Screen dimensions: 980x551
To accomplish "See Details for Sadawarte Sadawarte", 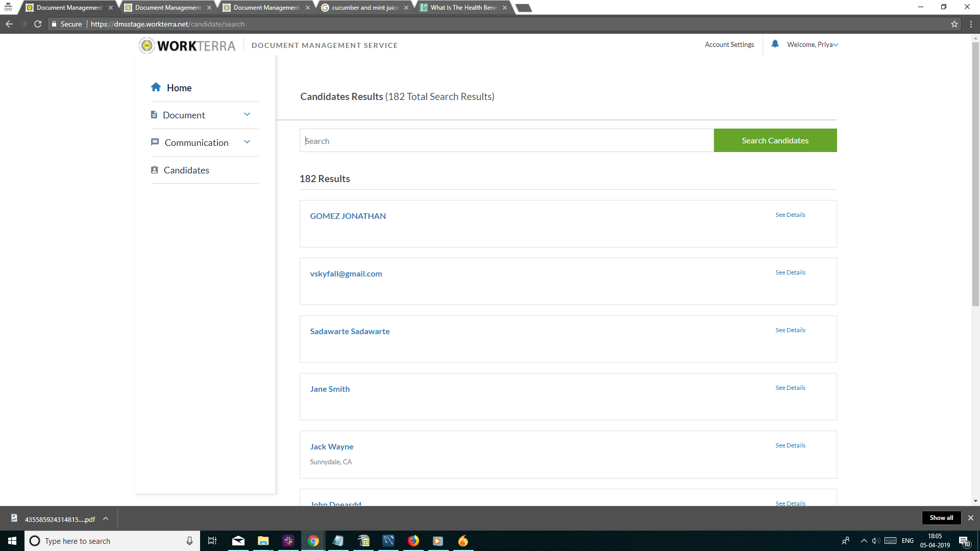I will coord(790,330).
